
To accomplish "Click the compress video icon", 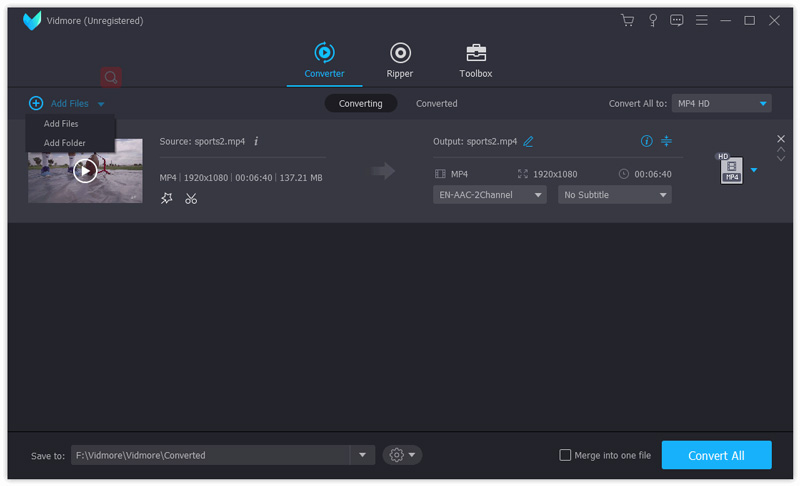I will point(666,141).
